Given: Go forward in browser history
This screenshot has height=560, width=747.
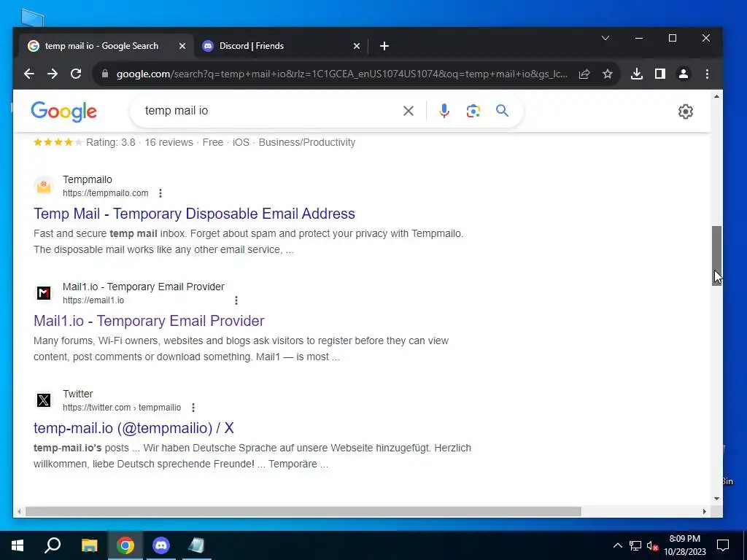Looking at the screenshot, I should click(x=53, y=74).
